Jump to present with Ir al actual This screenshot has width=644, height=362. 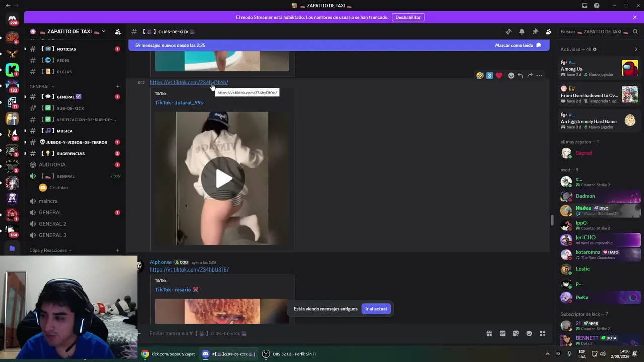[376, 309]
